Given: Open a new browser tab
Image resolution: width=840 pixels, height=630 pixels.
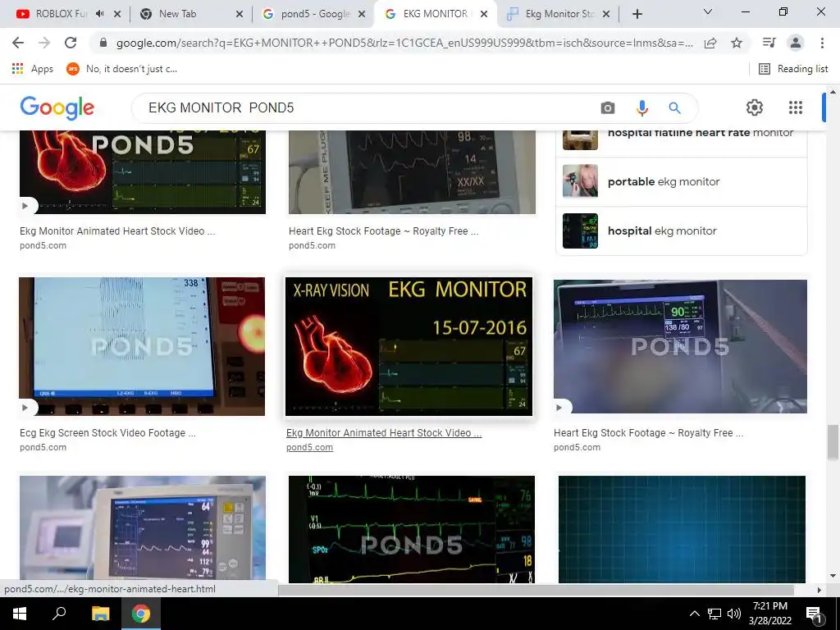Looking at the screenshot, I should coord(637,14).
